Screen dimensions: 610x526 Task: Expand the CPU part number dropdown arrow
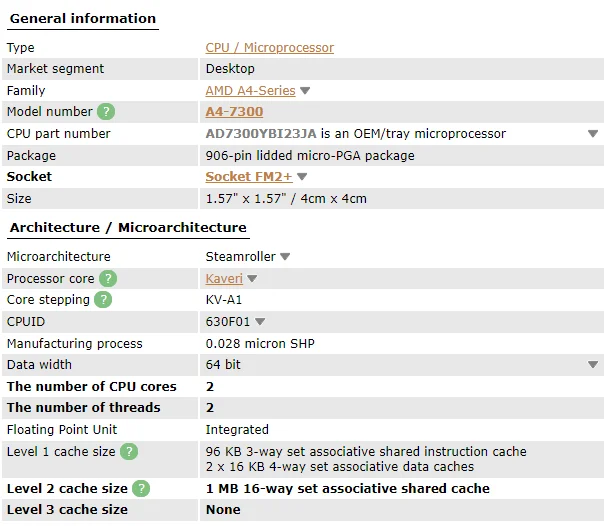tap(593, 134)
